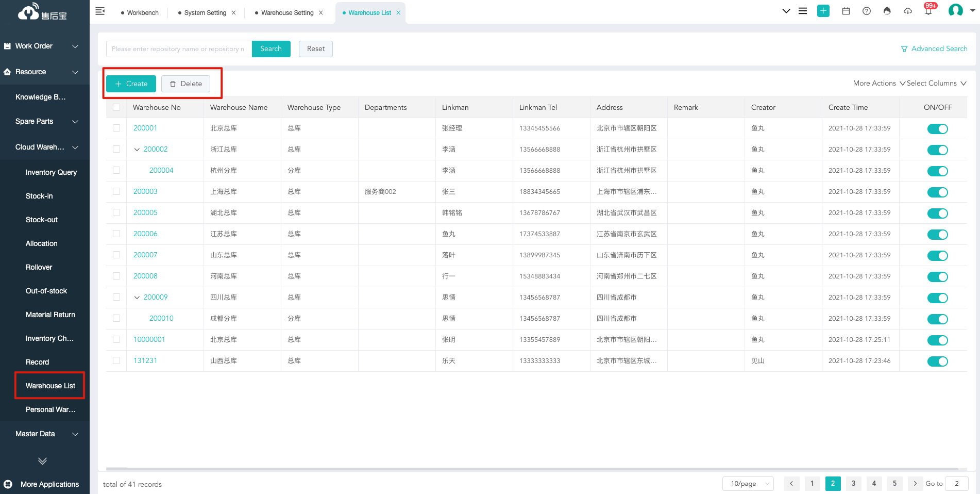Screen dimensions: 980x494
Task: Open Material Return in sidebar
Action: pos(50,315)
